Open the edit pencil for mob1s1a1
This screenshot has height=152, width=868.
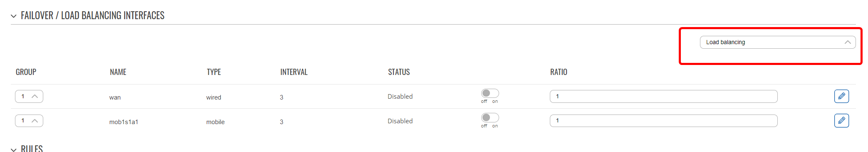tap(841, 121)
